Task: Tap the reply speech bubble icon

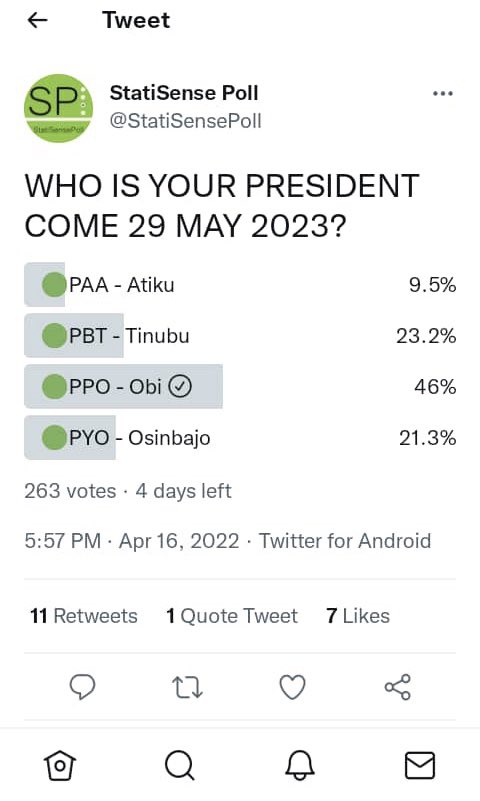Action: tap(82, 687)
